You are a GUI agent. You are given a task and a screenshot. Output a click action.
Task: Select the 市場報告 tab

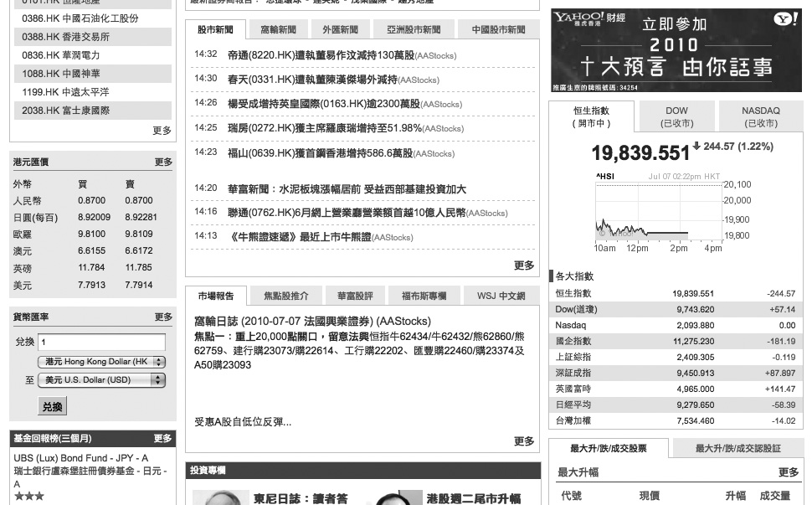point(216,296)
